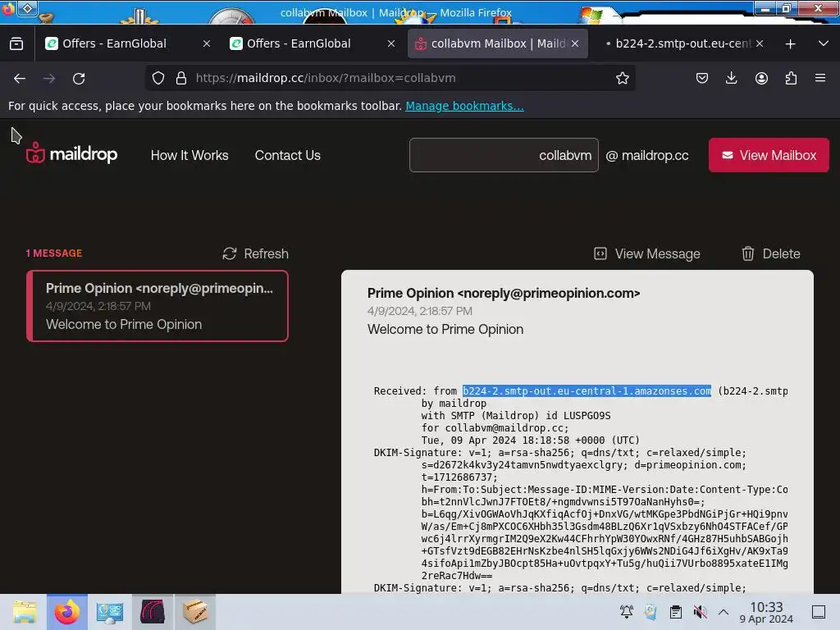This screenshot has width=840, height=630.
Task: Open the tracking protection shield icon
Action: (158, 78)
